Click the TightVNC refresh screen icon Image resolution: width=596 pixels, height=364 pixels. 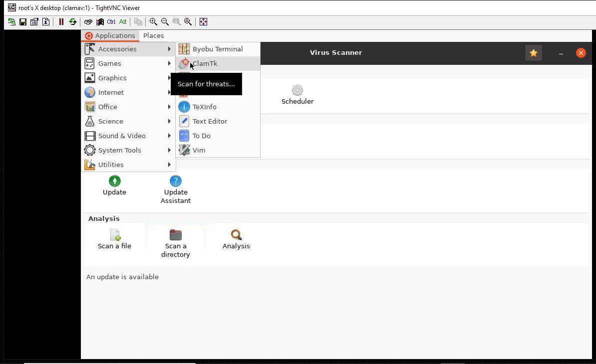[73, 22]
